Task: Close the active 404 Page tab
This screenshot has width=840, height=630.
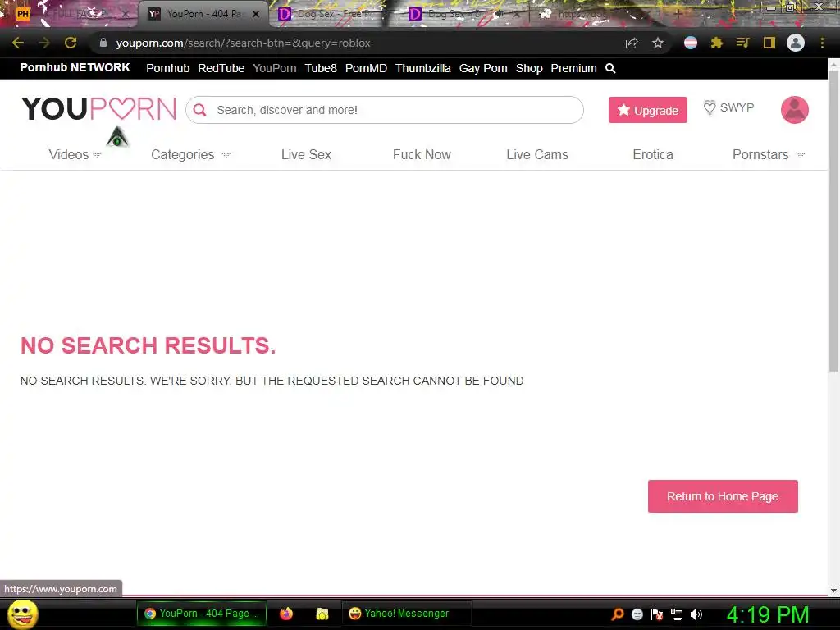Action: (256, 14)
